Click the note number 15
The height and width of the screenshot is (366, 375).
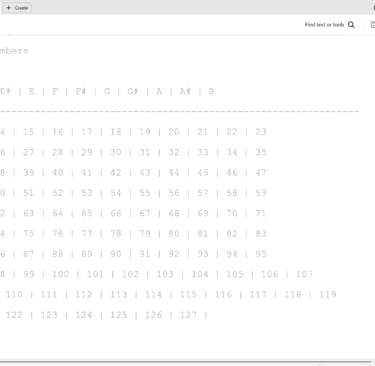coord(29,132)
